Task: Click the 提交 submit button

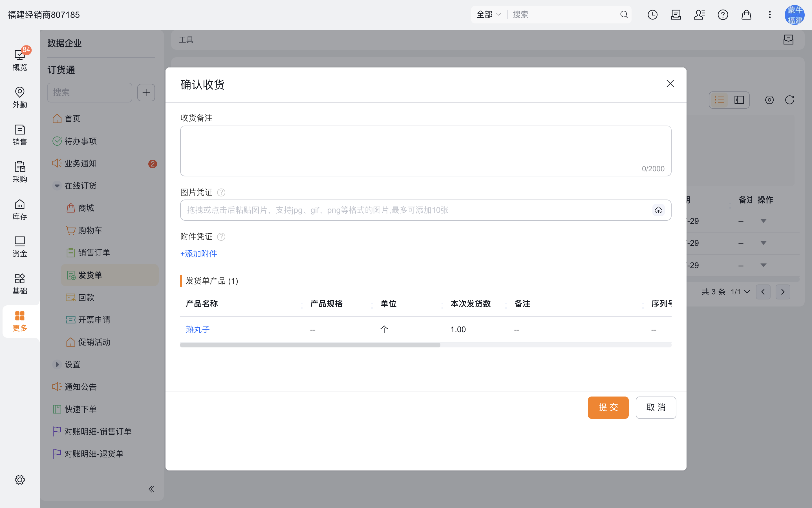Action: (x=608, y=408)
